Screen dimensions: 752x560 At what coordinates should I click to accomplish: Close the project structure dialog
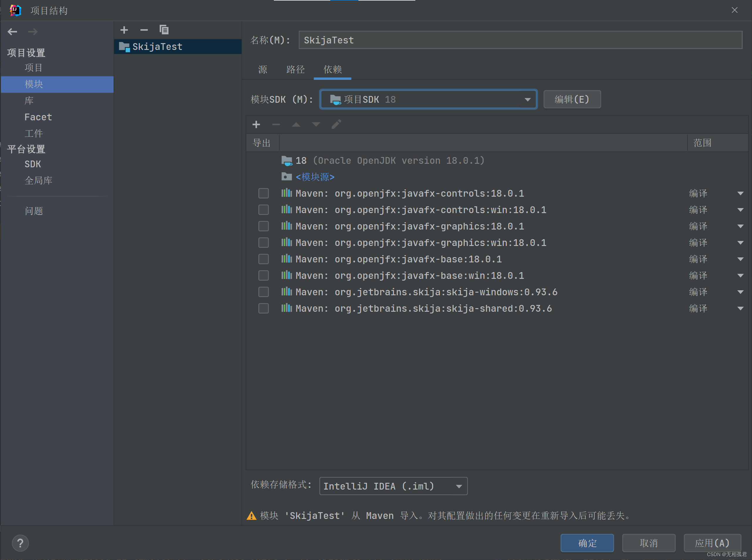pyautogui.click(x=734, y=10)
